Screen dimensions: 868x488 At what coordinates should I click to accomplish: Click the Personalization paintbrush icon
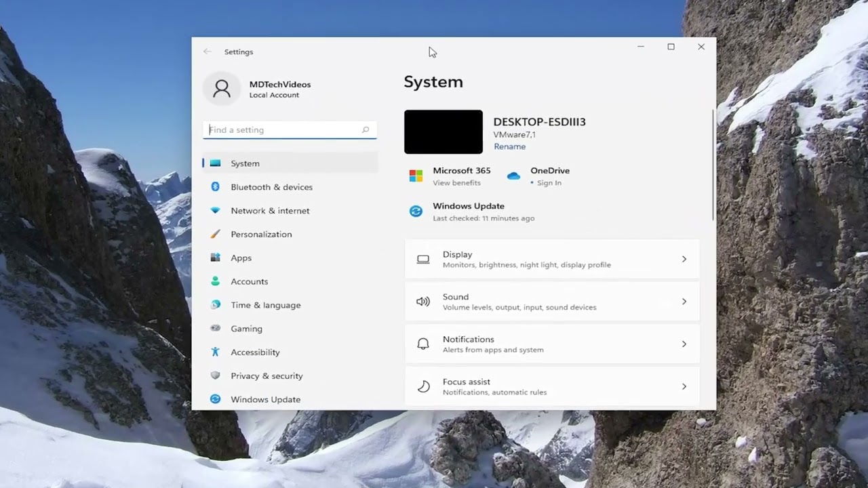pyautogui.click(x=215, y=234)
